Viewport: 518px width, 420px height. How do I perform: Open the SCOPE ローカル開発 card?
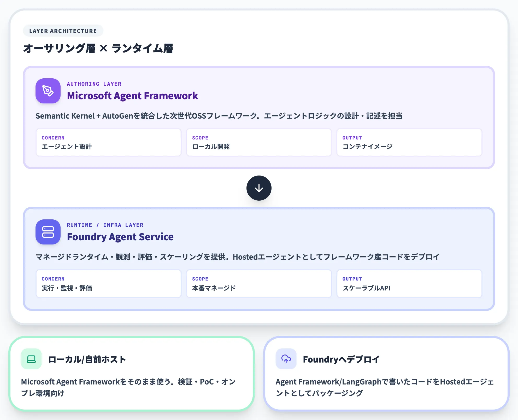(259, 142)
